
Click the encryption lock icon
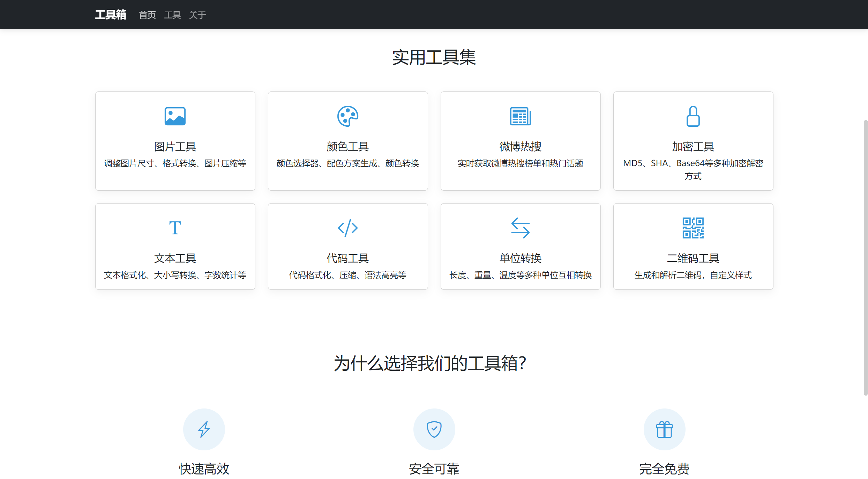tap(693, 116)
